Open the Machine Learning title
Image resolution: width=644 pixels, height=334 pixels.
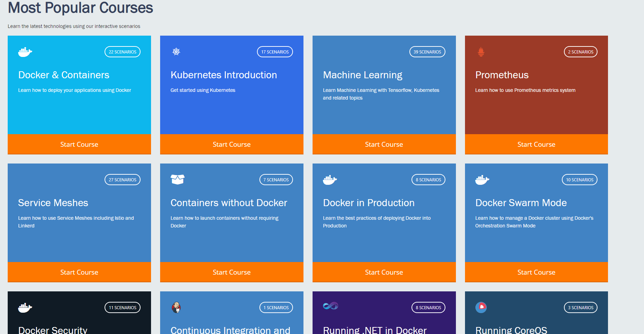[363, 75]
